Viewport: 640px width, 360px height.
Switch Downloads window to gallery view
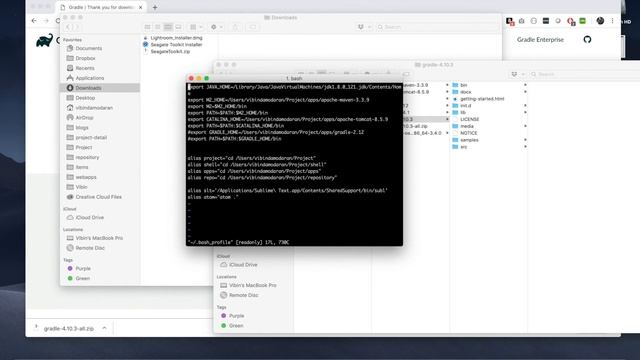click(x=178, y=27)
